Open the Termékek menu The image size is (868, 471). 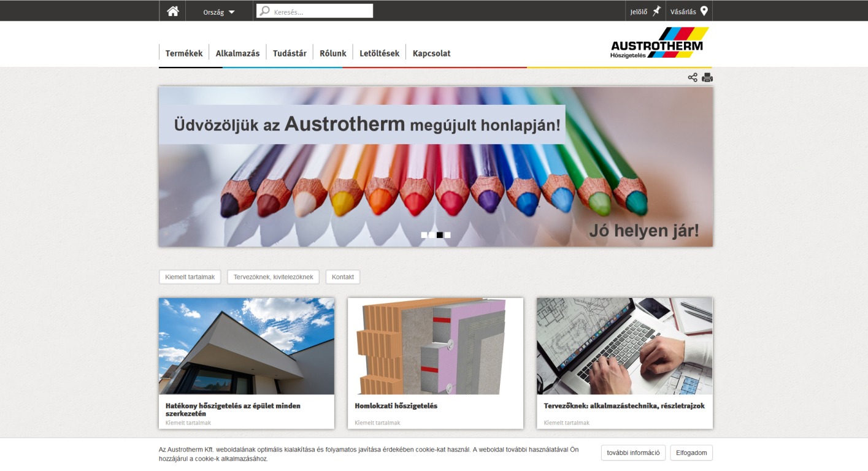[184, 53]
